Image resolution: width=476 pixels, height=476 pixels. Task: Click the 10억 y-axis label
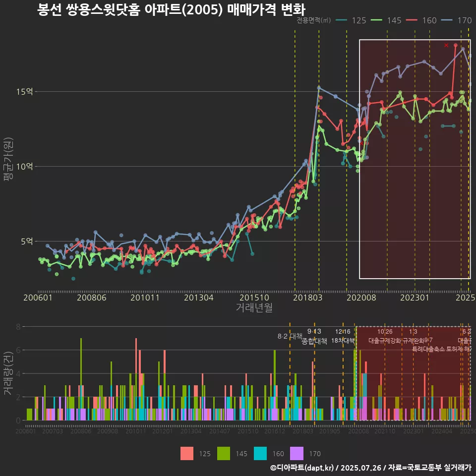[25, 167]
